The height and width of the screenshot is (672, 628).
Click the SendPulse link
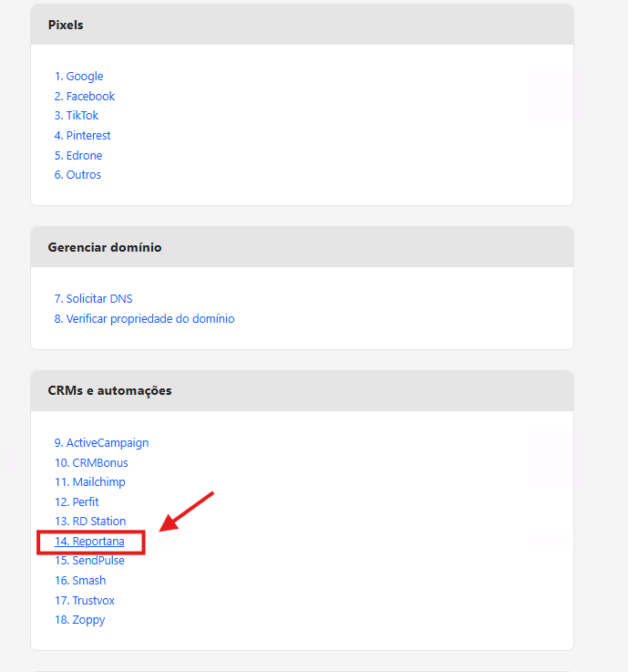coord(89,561)
